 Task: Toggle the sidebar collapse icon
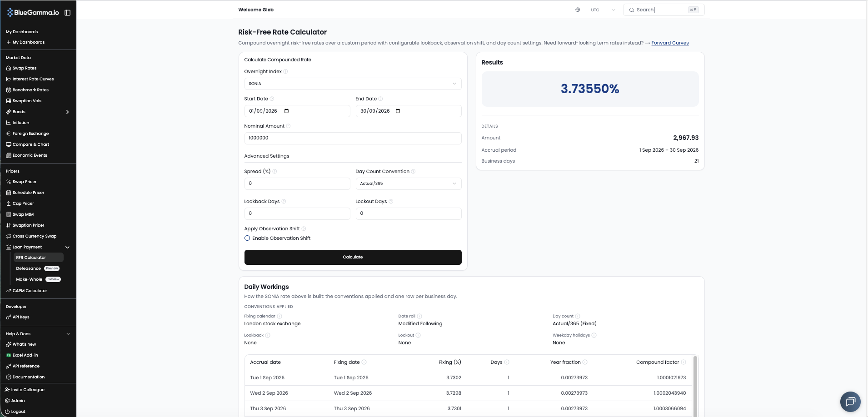click(68, 13)
